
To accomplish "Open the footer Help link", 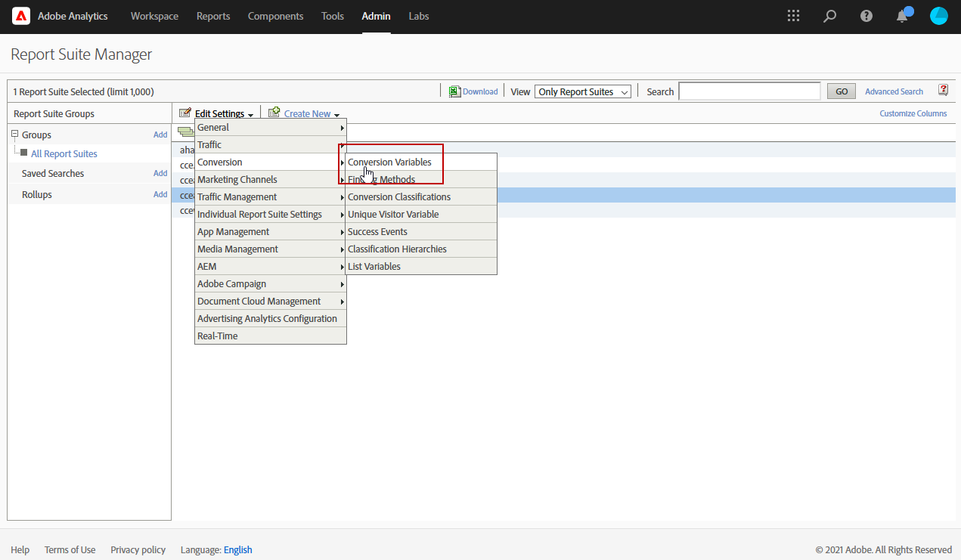I will [x=20, y=549].
